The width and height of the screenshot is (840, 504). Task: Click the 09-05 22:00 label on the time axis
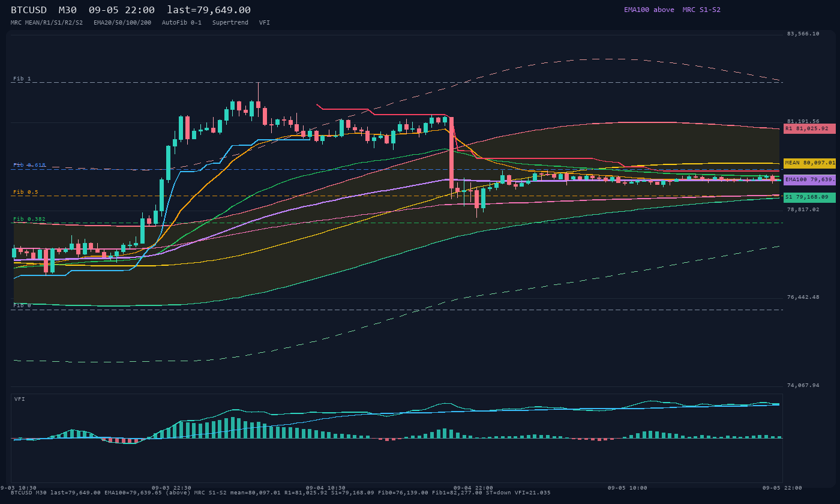click(x=782, y=488)
